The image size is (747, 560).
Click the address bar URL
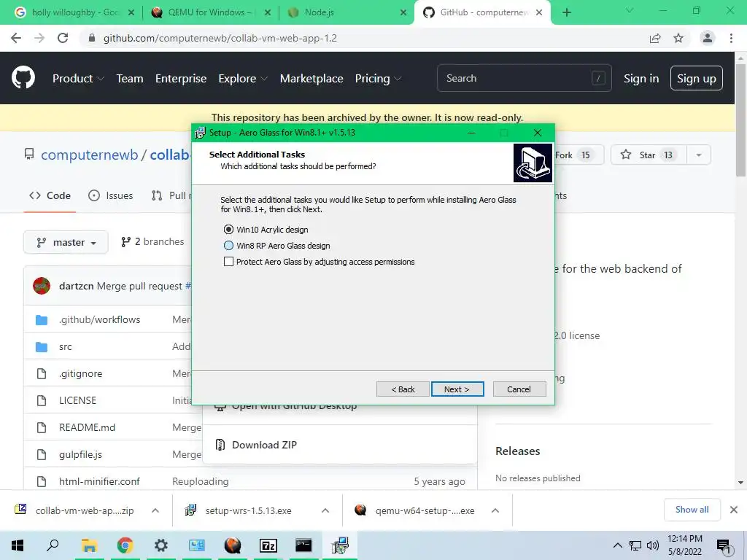point(220,38)
